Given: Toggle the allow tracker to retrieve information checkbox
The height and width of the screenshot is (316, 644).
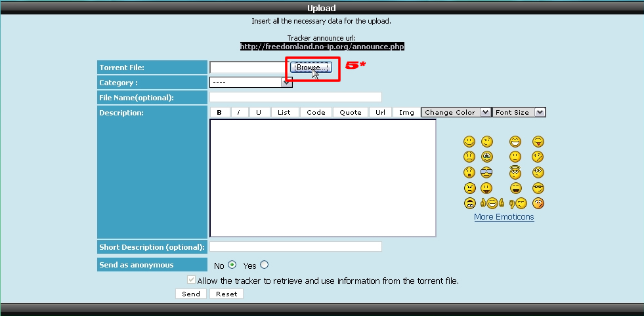Looking at the screenshot, I should pos(191,281).
